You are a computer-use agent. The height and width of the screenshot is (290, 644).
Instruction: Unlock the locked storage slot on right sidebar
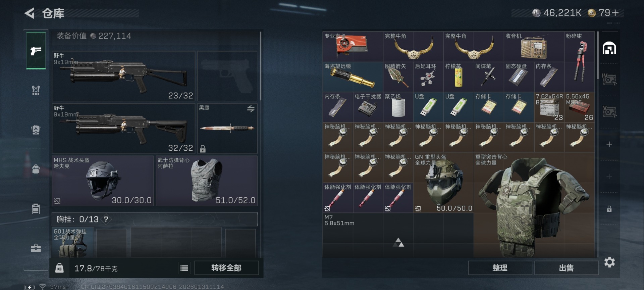tap(609, 209)
